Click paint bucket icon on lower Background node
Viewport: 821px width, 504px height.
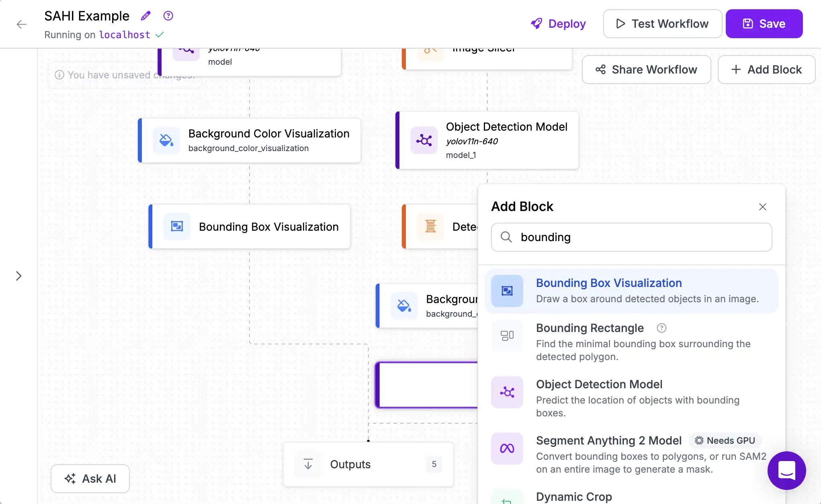pyautogui.click(x=404, y=306)
